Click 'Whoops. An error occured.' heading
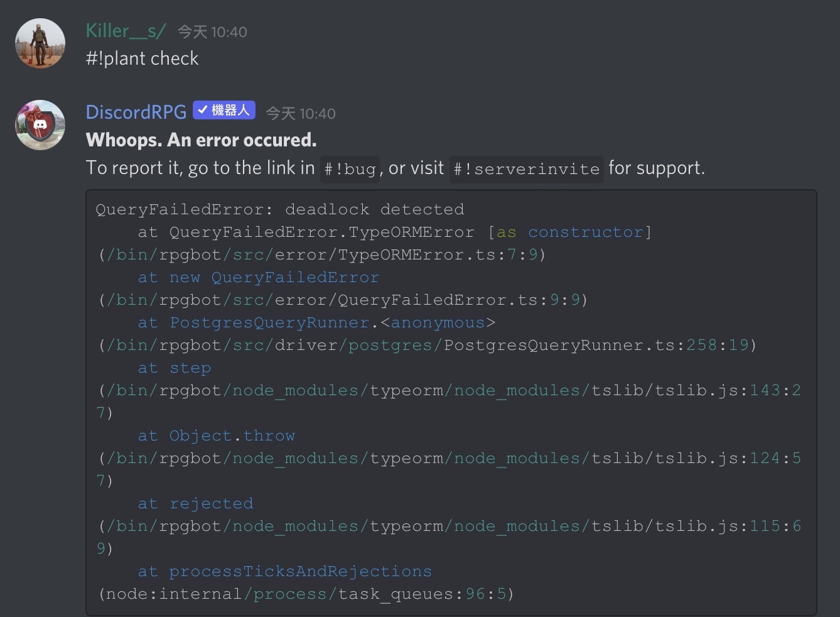840x617 pixels. (x=201, y=139)
